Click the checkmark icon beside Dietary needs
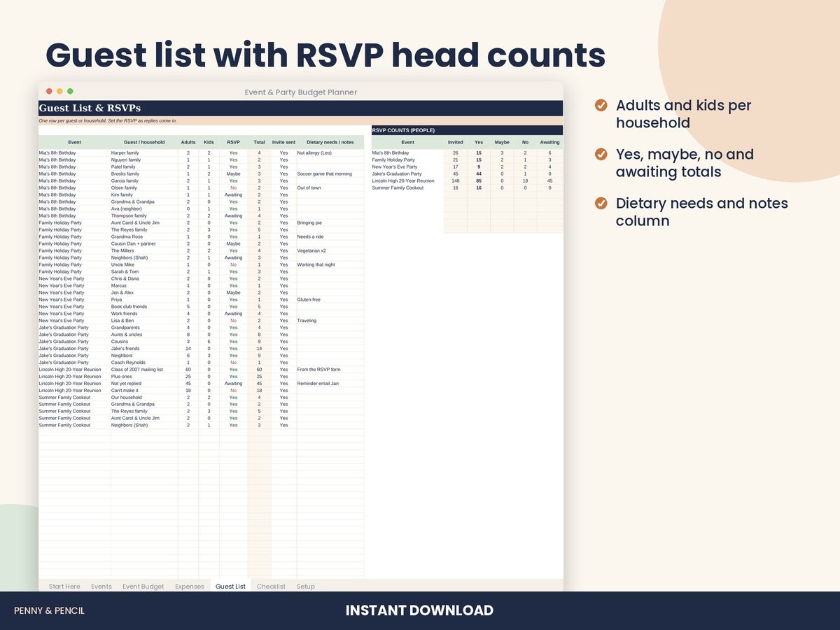Image resolution: width=840 pixels, height=630 pixels. point(601,203)
